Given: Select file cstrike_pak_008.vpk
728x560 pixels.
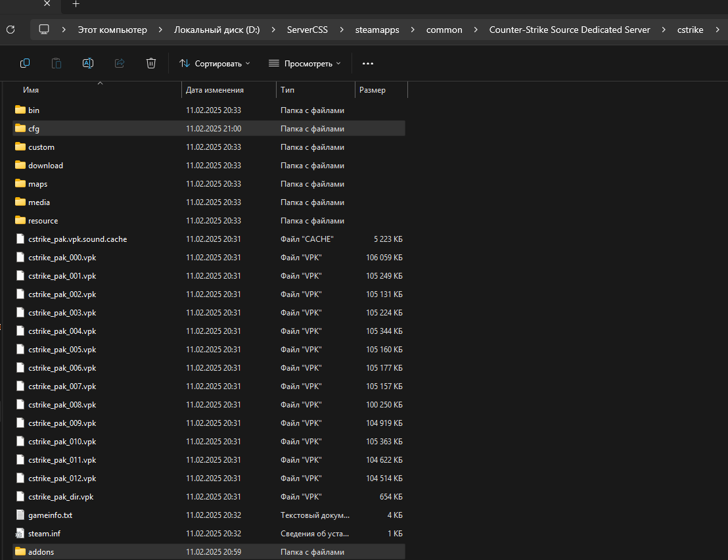Looking at the screenshot, I should click(62, 405).
